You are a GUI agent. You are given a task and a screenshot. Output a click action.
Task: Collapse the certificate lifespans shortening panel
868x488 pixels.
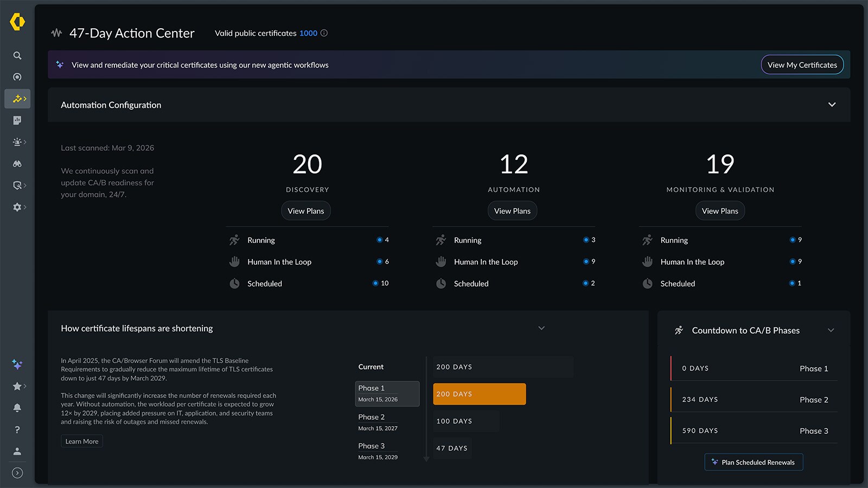coord(541,328)
